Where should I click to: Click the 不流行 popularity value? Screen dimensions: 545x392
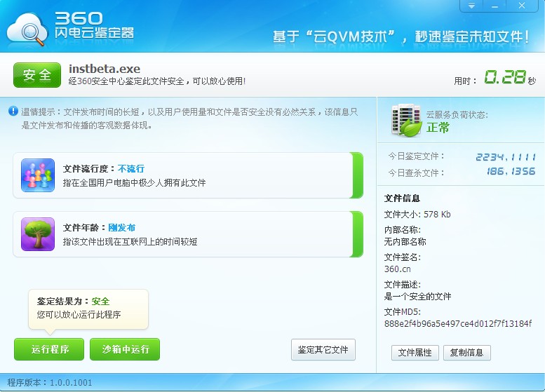[x=131, y=169]
